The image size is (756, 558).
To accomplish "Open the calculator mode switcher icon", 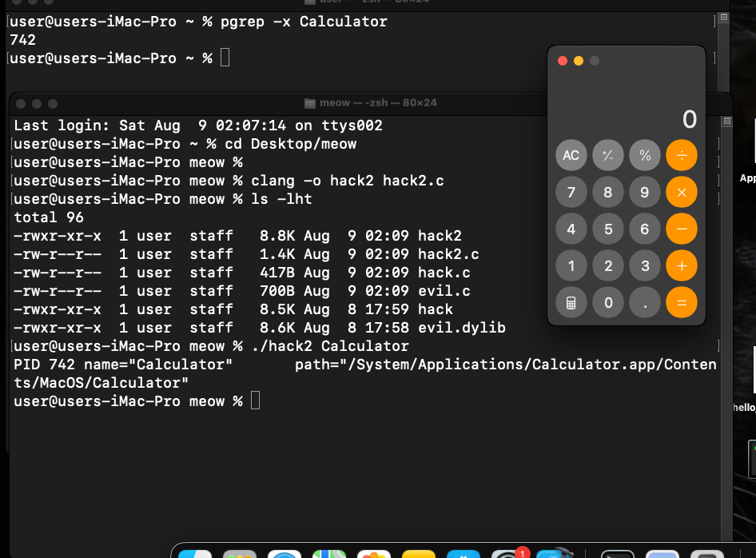I will [x=571, y=302].
